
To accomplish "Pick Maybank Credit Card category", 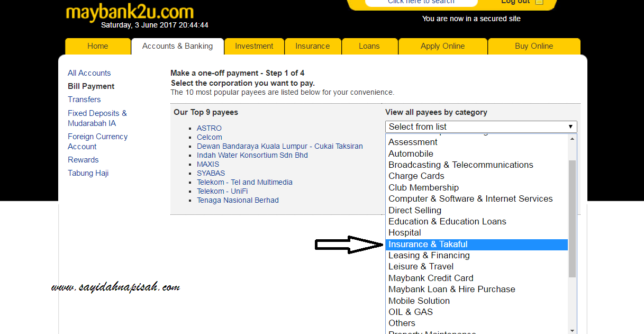I will 477,278.
